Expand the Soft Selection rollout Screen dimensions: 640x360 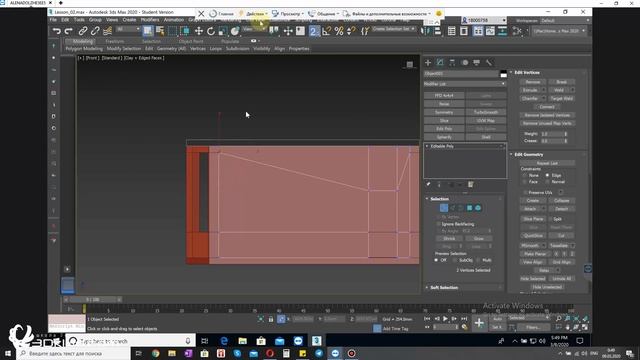tap(427, 287)
